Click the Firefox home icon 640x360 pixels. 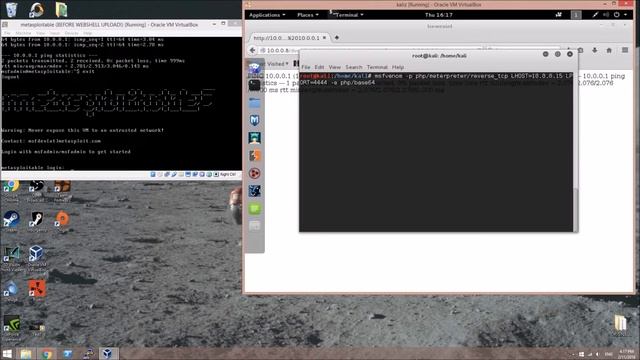tap(609, 50)
